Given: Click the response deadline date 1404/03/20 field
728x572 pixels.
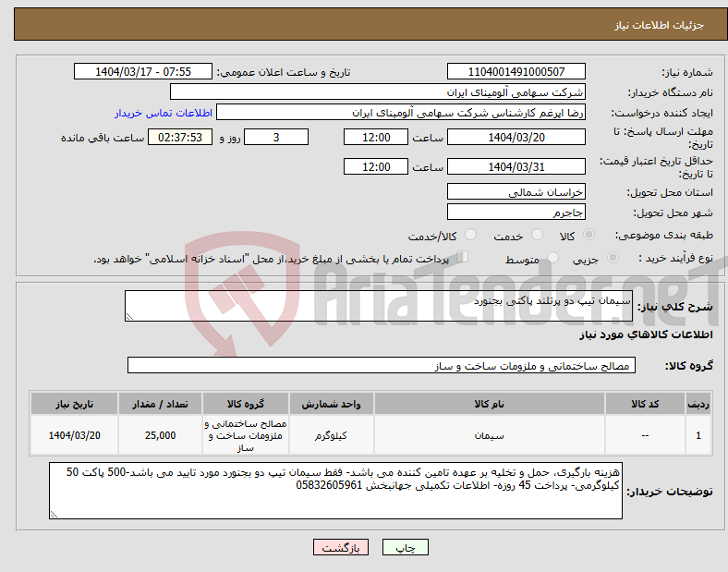Looking at the screenshot, I should 516,137.
